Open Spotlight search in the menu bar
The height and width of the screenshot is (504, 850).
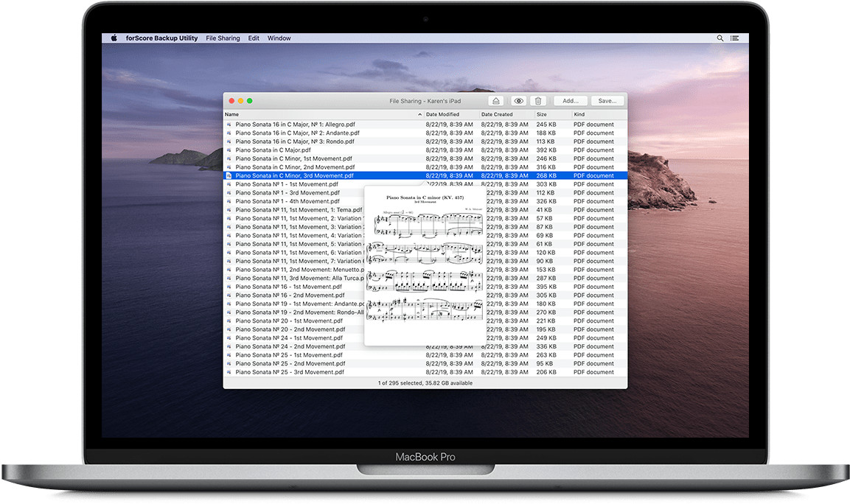(x=720, y=38)
